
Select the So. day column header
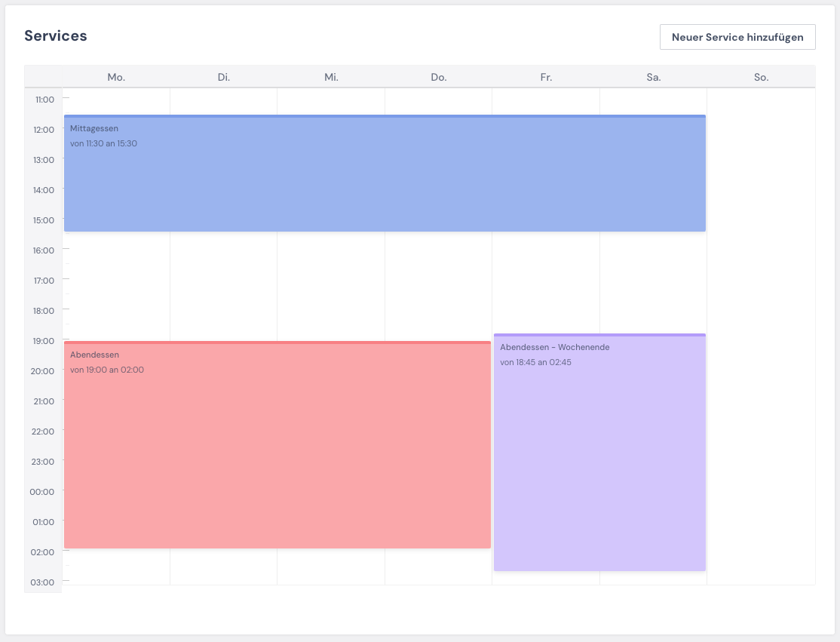click(x=762, y=77)
